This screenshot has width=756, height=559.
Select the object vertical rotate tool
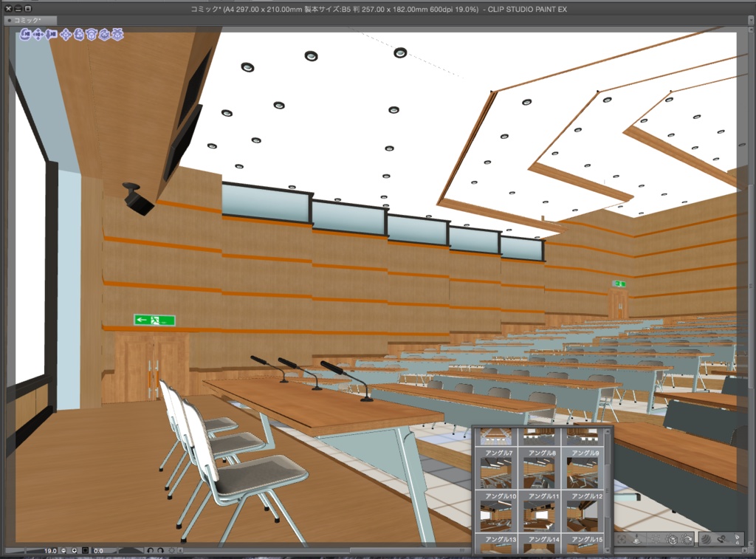point(79,34)
